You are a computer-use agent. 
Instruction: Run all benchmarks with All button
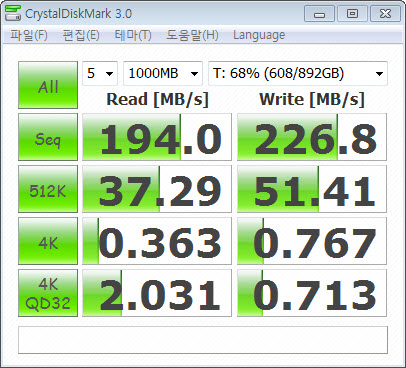point(48,85)
